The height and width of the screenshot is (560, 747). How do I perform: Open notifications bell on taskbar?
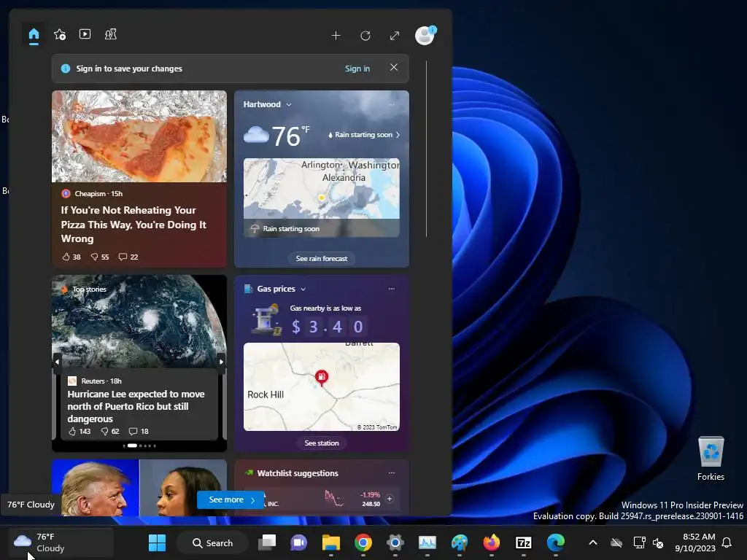[727, 542]
